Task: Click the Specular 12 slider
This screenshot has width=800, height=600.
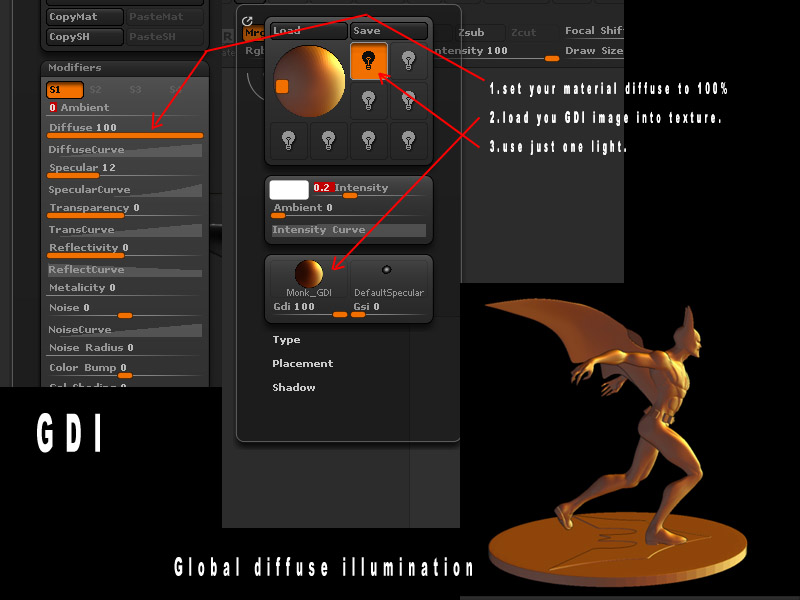Action: pos(125,169)
